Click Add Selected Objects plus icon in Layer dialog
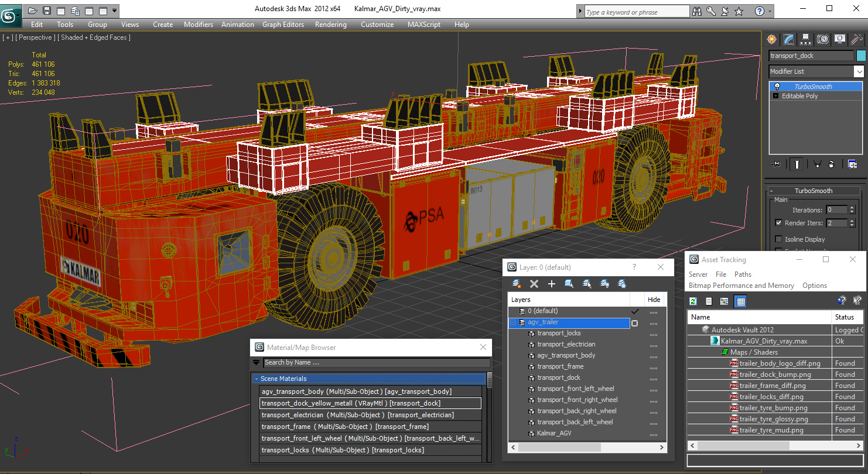The width and height of the screenshot is (868, 474). 552,284
